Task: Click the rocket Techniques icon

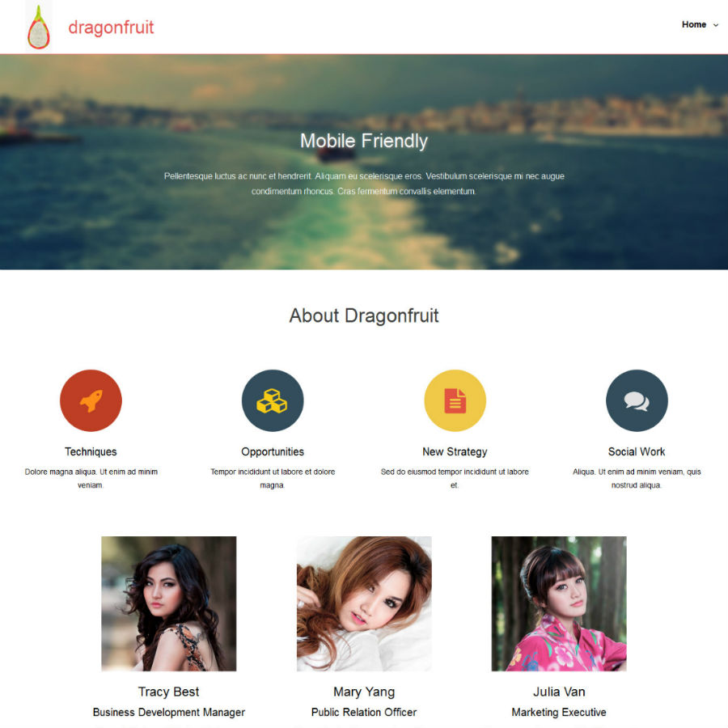Action: pos(91,400)
